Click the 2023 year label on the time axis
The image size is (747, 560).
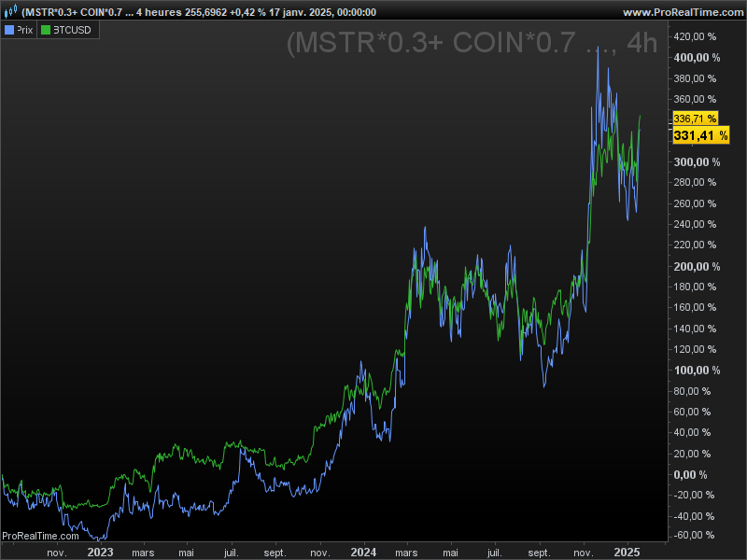coord(101,553)
